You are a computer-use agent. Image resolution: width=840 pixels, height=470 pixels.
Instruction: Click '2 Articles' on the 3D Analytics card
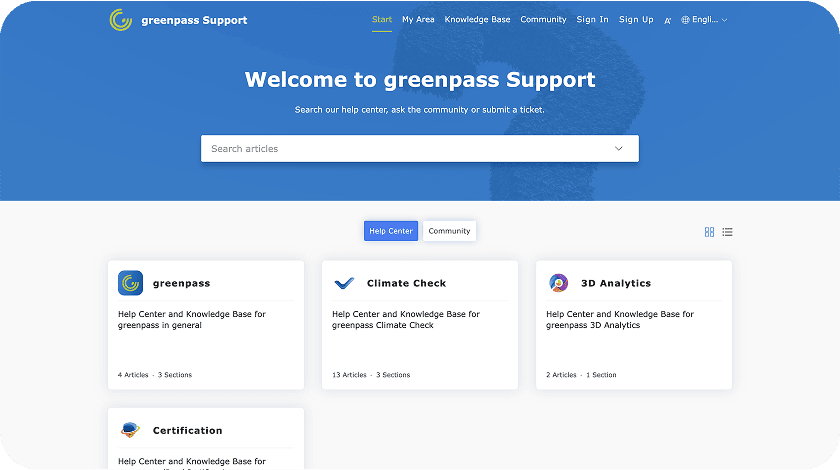coord(561,375)
